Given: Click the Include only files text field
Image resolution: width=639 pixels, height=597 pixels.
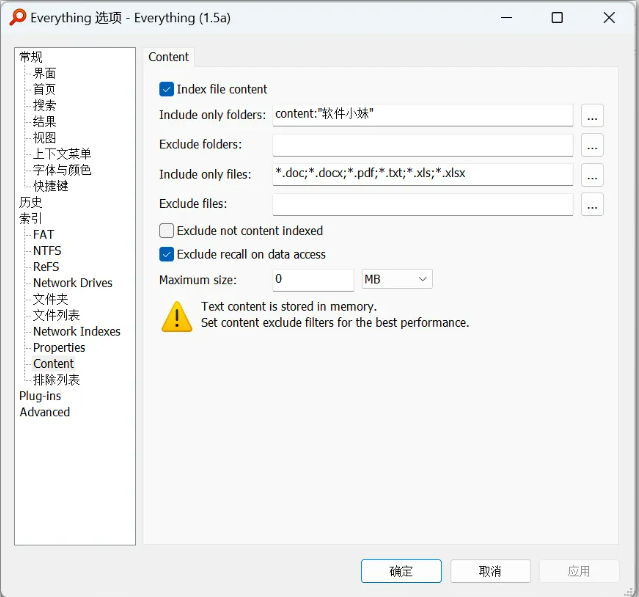Looking at the screenshot, I should [422, 174].
